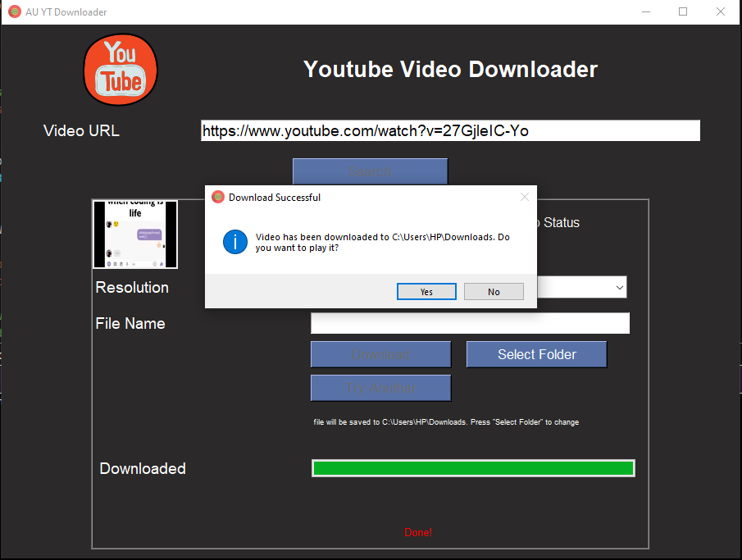
Task: Click the green download progress bar
Action: click(473, 468)
